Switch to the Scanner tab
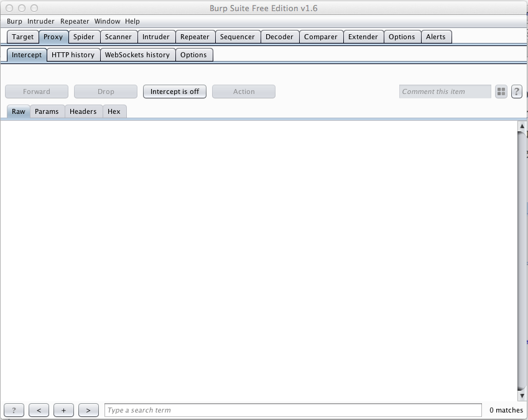528x420 pixels. tap(118, 37)
